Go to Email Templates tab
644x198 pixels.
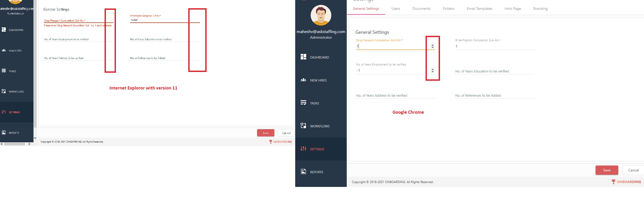479,9
